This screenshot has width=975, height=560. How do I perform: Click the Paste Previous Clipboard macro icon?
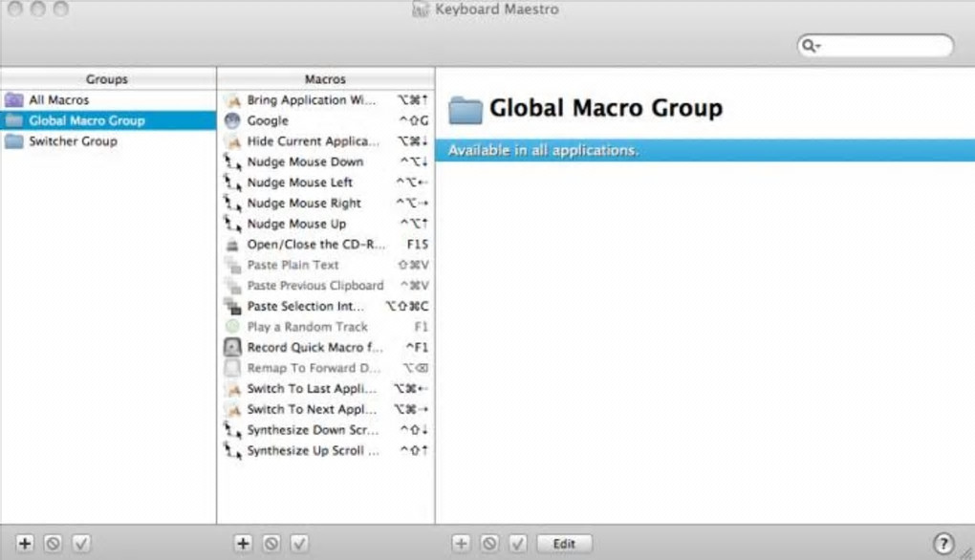pos(232,286)
